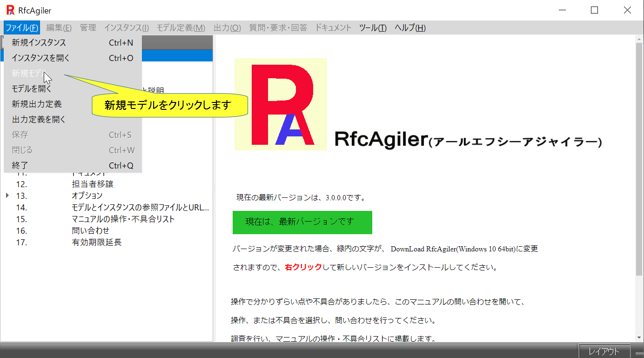This screenshot has height=358, width=644.
Task: Click the green 現在は、最新バージョンです button
Action: click(x=302, y=222)
